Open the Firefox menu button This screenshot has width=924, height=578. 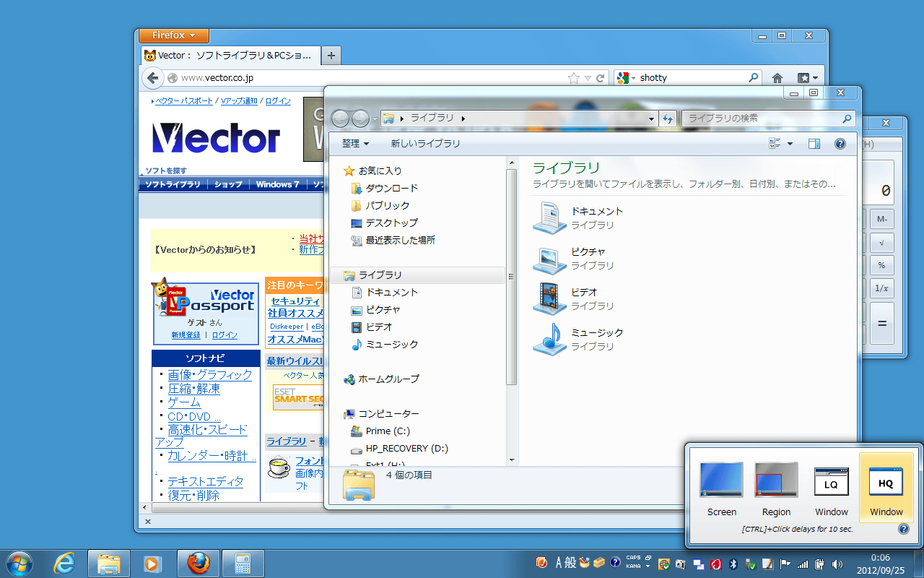click(x=173, y=35)
